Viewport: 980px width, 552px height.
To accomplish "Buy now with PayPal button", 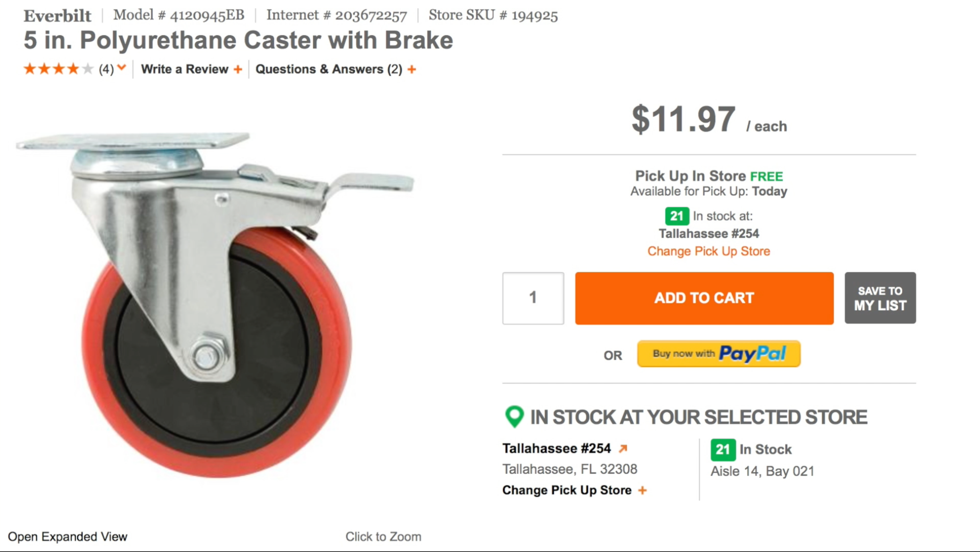I will click(x=718, y=354).
